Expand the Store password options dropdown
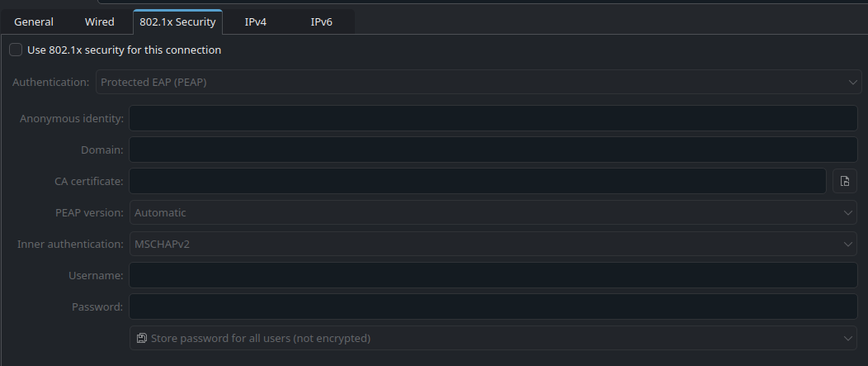This screenshot has height=366, width=868. (493, 338)
